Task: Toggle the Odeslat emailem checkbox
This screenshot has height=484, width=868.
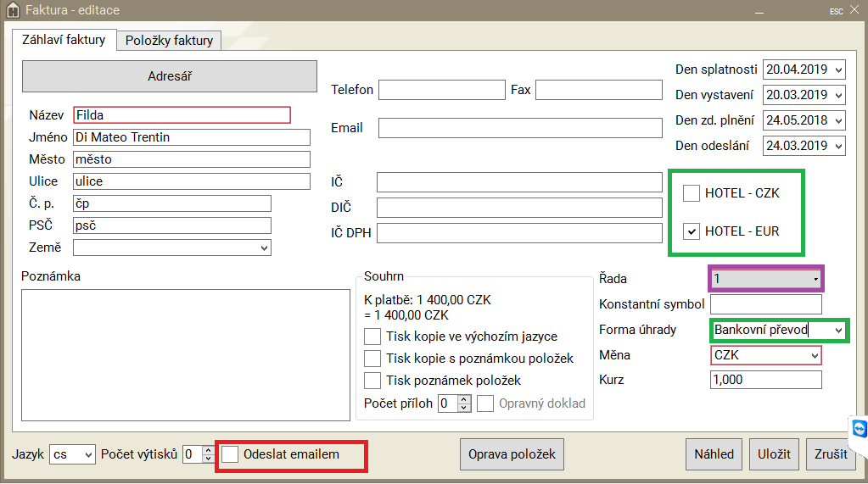Action: pyautogui.click(x=230, y=454)
